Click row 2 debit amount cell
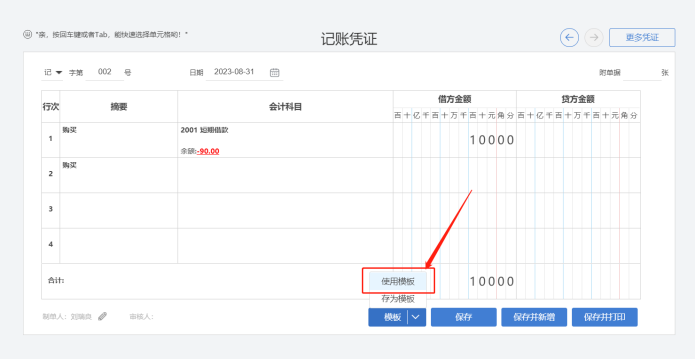Image resolution: width=696 pixels, height=360 pixels. click(x=455, y=175)
